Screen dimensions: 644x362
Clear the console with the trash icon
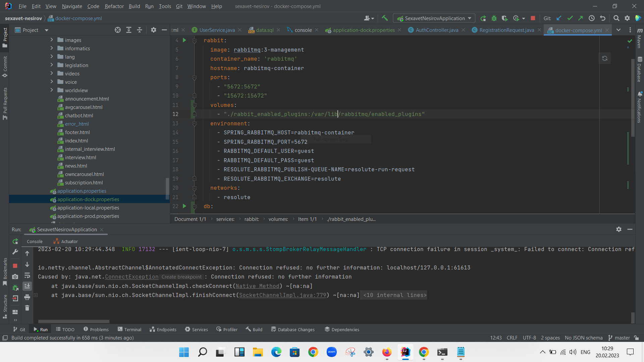coord(27,308)
